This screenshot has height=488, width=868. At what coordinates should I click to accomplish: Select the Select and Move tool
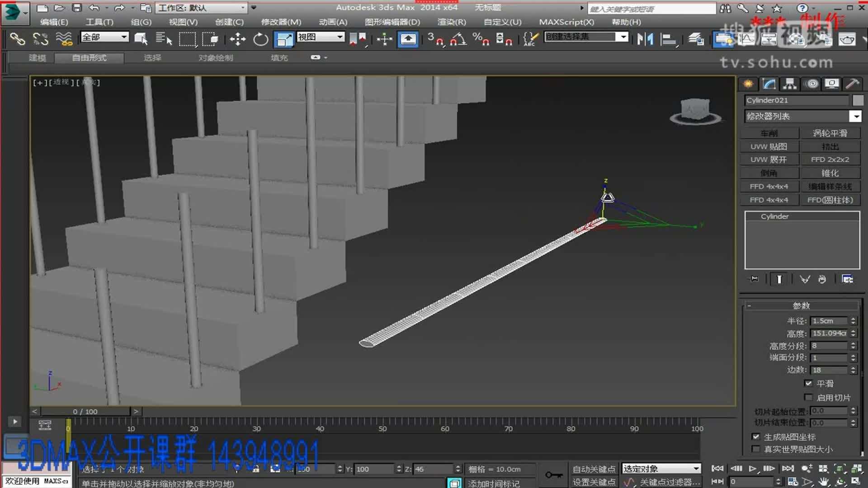[x=237, y=38]
